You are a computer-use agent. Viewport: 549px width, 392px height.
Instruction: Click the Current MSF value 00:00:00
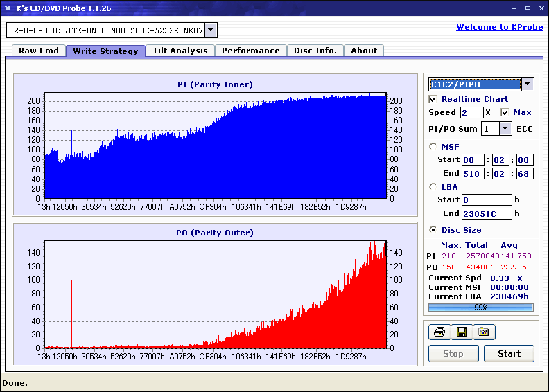(x=509, y=287)
